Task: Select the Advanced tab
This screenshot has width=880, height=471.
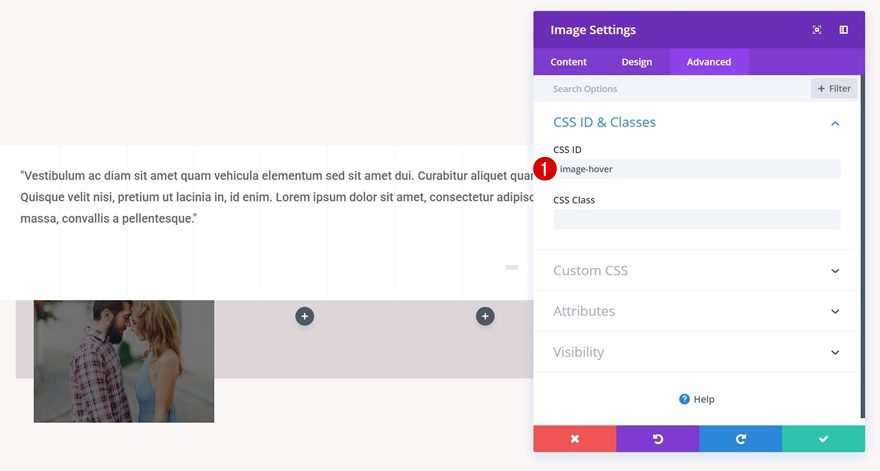Action: pos(709,62)
